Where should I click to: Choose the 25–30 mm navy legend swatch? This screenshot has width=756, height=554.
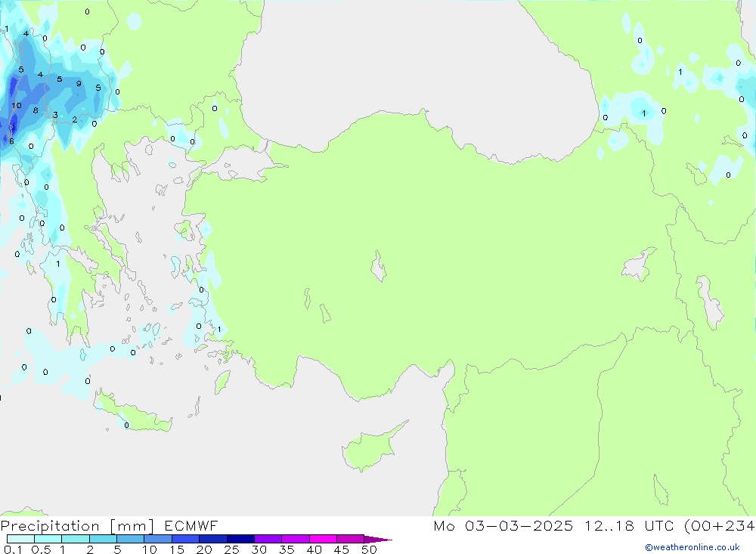240,539
